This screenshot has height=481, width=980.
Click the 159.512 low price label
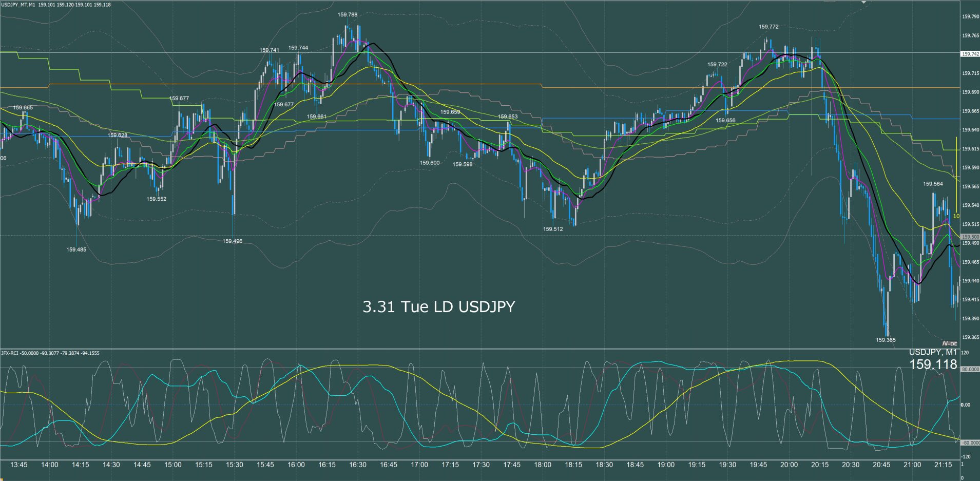(x=553, y=229)
